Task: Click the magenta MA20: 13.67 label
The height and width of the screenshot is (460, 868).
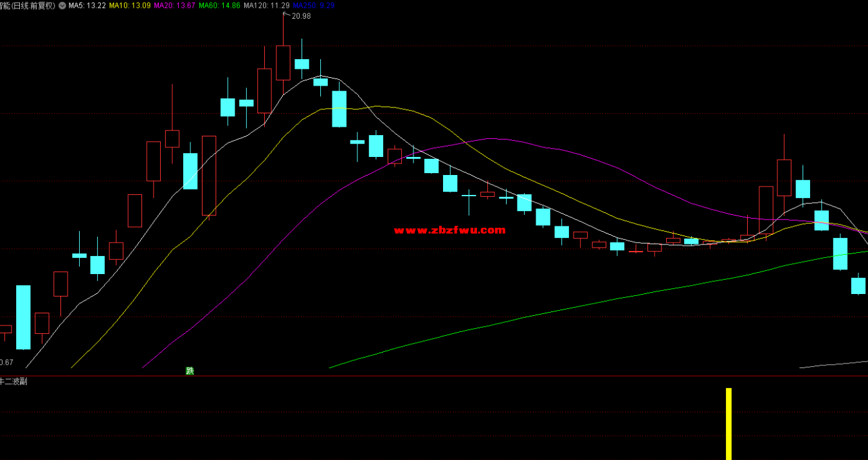Action: pos(175,5)
